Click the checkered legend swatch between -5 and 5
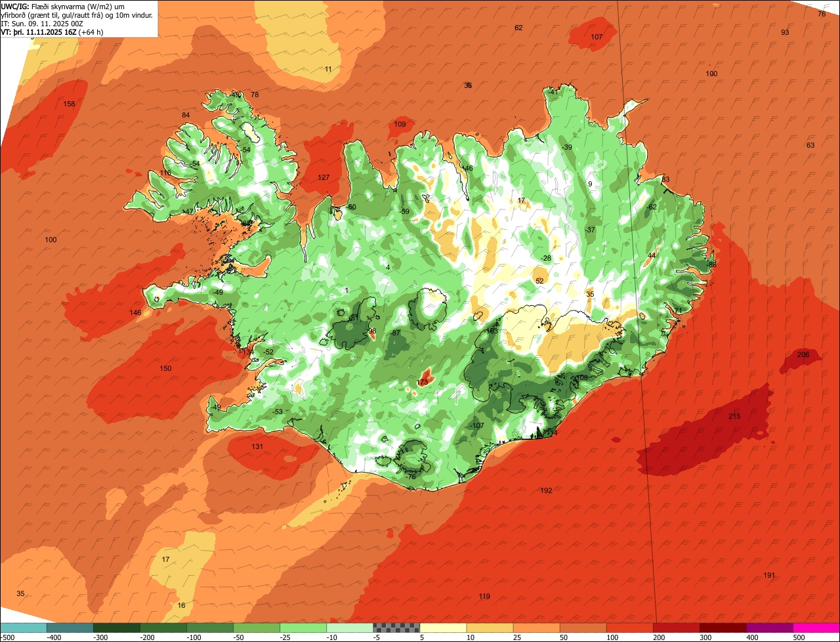 coord(396,628)
